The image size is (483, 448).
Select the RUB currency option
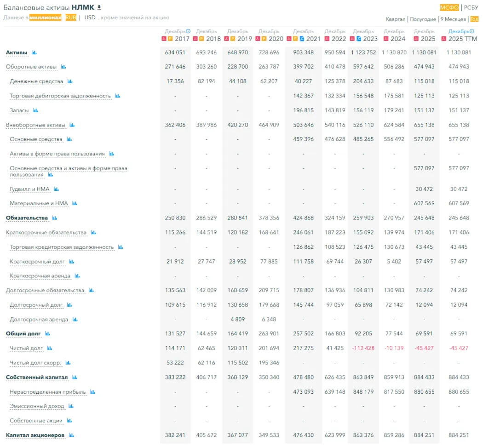[71, 17]
